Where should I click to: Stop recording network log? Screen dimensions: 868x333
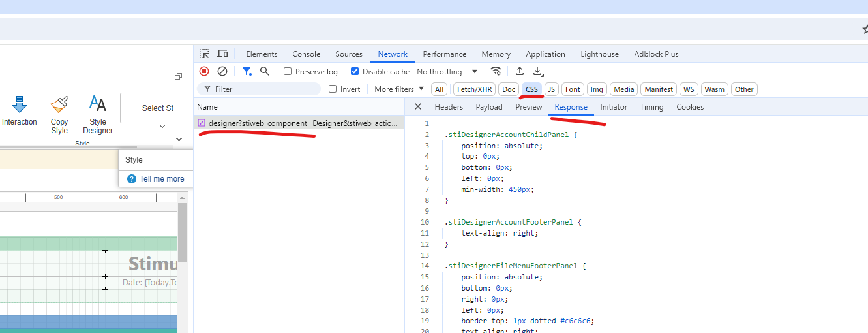coord(204,71)
